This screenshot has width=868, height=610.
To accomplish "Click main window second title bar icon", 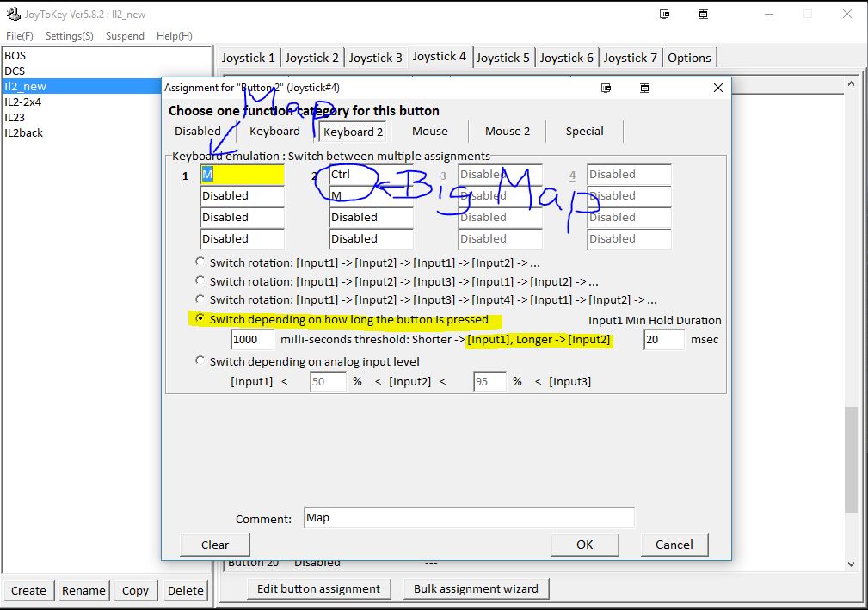I will click(703, 15).
